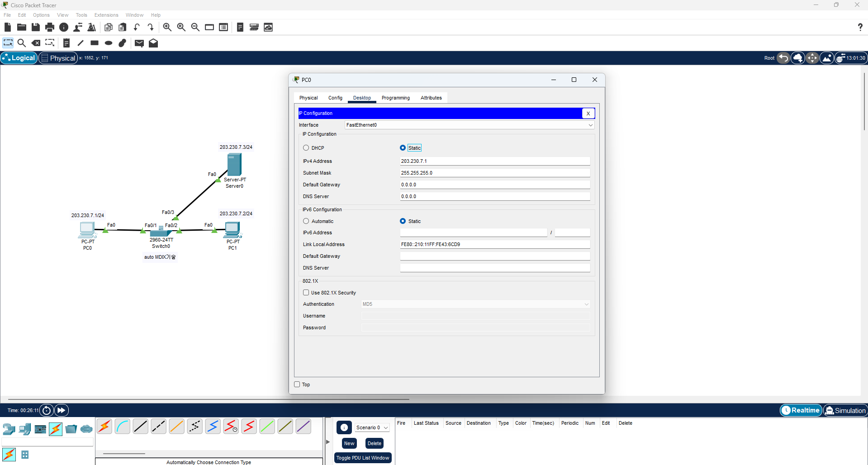Click the IPv4 Default Gateway input field
The height and width of the screenshot is (465, 868).
(x=495, y=185)
